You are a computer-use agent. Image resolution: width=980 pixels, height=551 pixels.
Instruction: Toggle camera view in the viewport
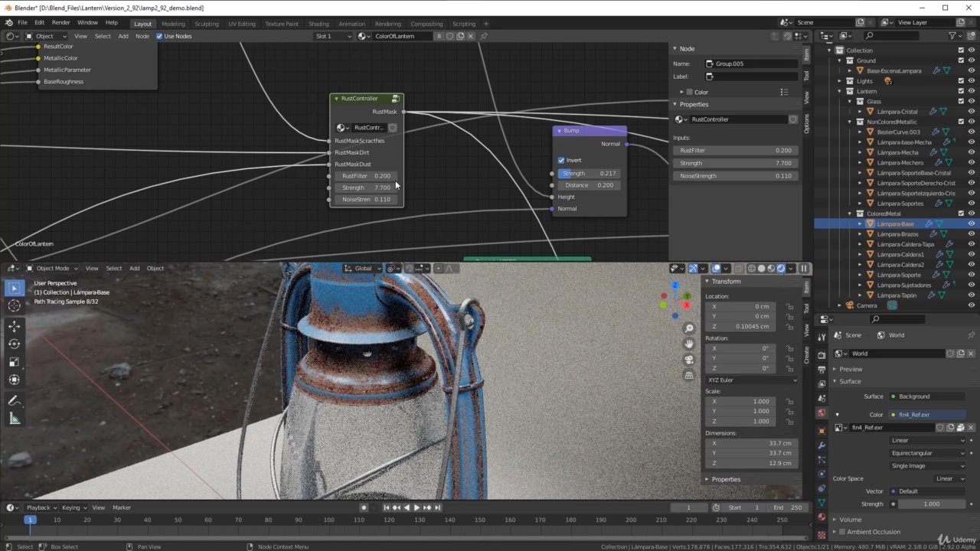pos(689,360)
